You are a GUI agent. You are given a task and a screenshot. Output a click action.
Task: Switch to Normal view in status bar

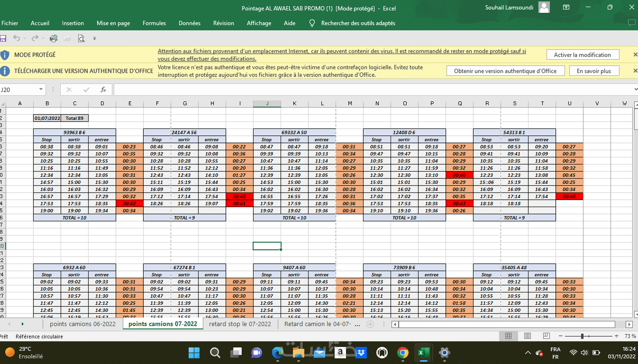(x=508, y=336)
